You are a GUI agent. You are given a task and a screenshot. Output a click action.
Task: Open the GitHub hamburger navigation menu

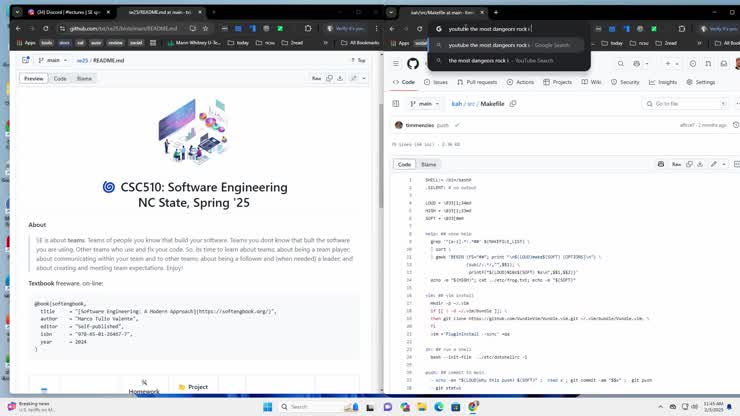point(396,63)
